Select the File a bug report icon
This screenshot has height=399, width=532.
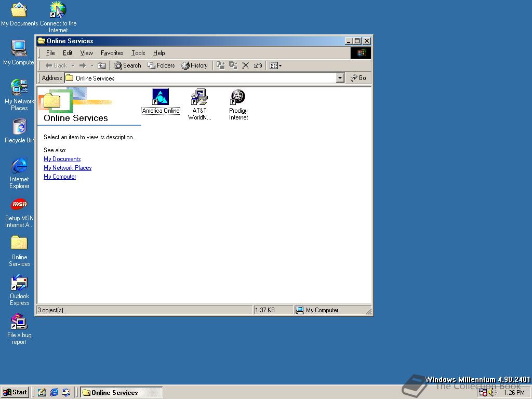(19, 329)
